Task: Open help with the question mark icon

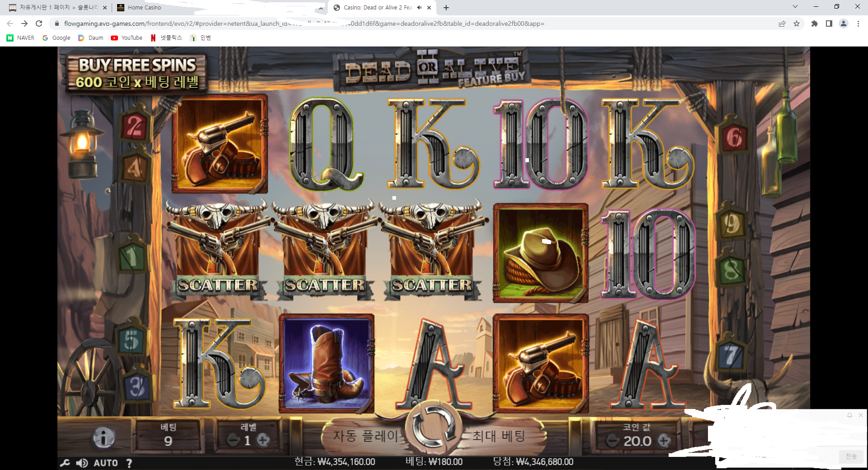Action: (x=129, y=463)
